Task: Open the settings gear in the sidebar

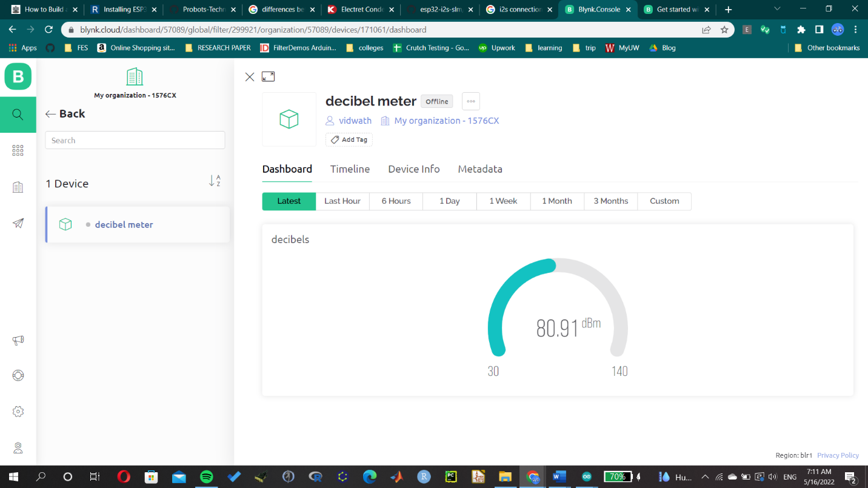Action: pyautogui.click(x=18, y=412)
